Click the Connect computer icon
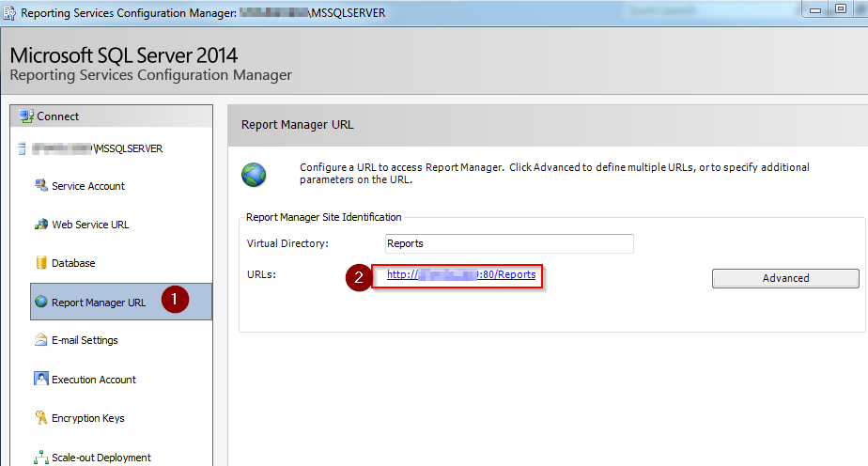 [26, 116]
